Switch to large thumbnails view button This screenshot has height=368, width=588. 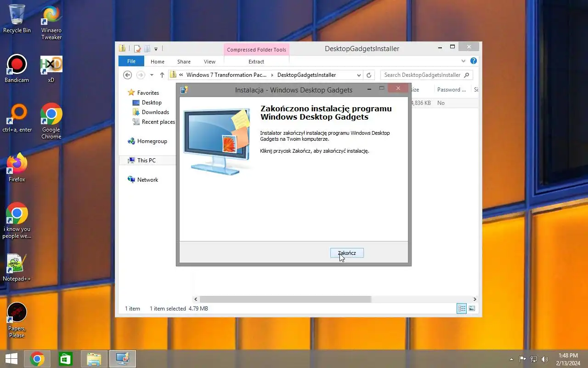(472, 309)
